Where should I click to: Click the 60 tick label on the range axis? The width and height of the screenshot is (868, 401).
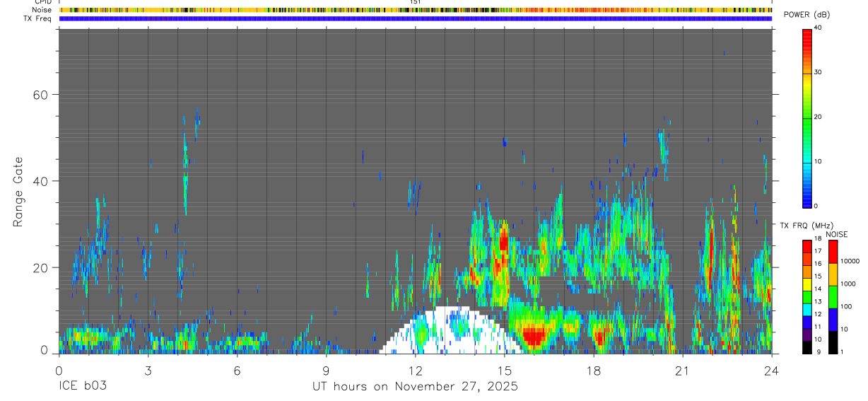click(x=40, y=95)
